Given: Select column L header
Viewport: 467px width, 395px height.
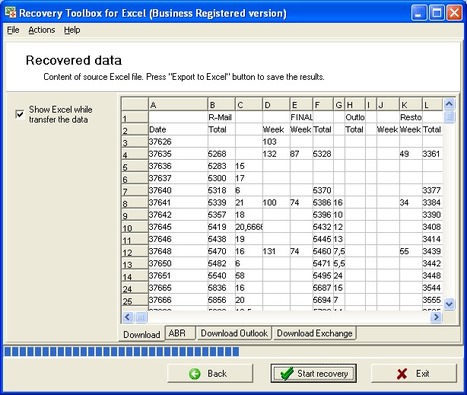Looking at the screenshot, I should point(432,105).
